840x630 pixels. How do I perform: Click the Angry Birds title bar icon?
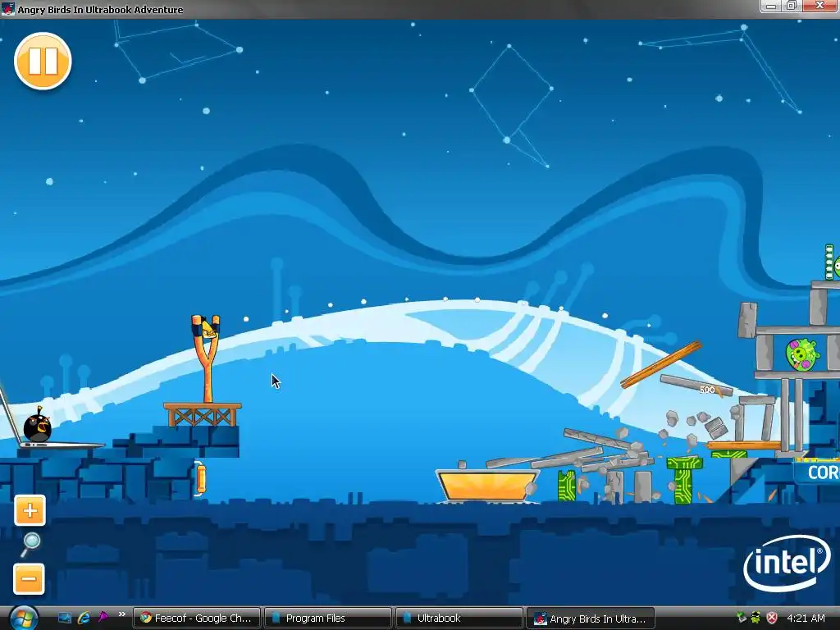(x=7, y=9)
